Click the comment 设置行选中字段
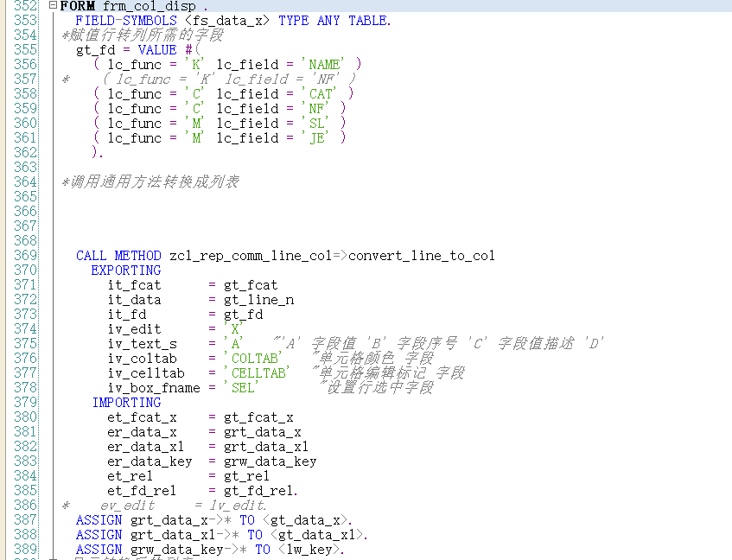 point(377,387)
